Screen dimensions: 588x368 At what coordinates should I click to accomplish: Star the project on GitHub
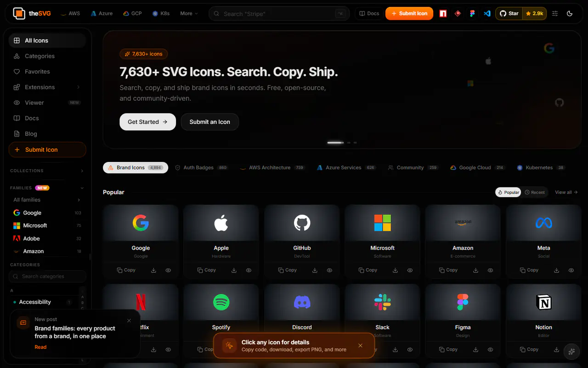509,13
